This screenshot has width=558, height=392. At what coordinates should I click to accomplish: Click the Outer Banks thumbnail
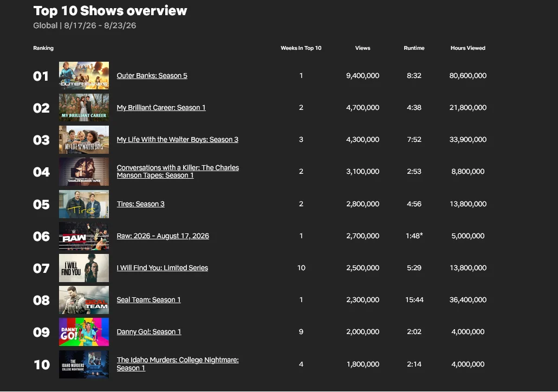[x=84, y=75]
